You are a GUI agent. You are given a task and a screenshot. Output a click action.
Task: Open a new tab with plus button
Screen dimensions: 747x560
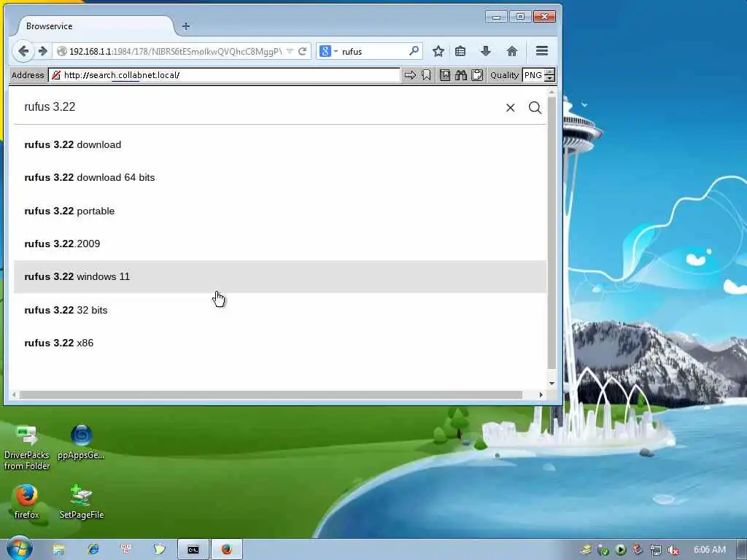pyautogui.click(x=186, y=26)
